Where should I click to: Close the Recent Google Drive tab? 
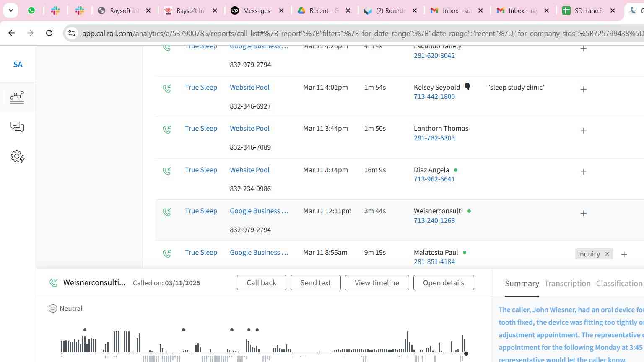[348, 10]
